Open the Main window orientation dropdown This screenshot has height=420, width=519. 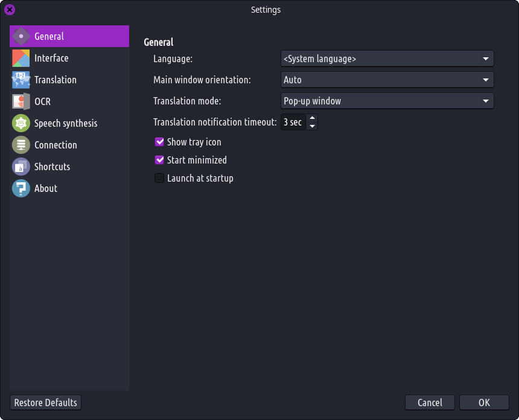pos(387,80)
